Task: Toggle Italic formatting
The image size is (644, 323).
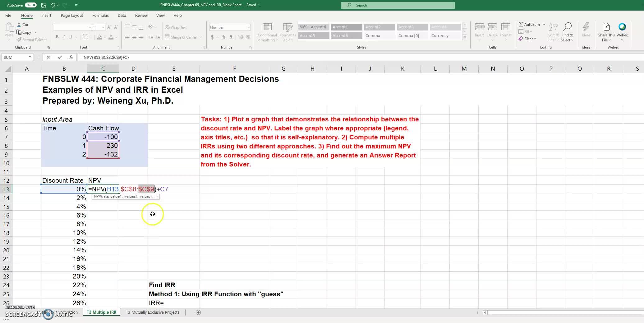Action: (64, 37)
